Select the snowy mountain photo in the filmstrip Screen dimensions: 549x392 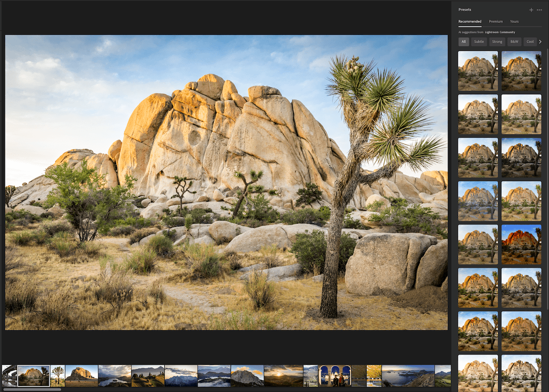tap(181, 376)
